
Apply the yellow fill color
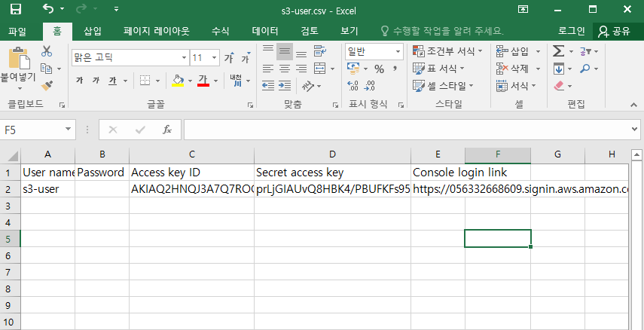(x=178, y=81)
